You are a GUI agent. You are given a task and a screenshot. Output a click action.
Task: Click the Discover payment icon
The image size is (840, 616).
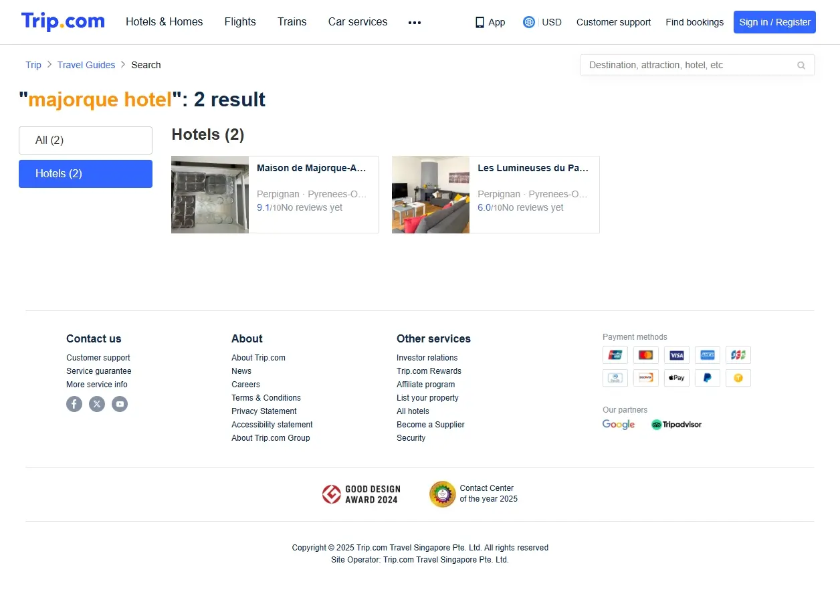pos(646,378)
